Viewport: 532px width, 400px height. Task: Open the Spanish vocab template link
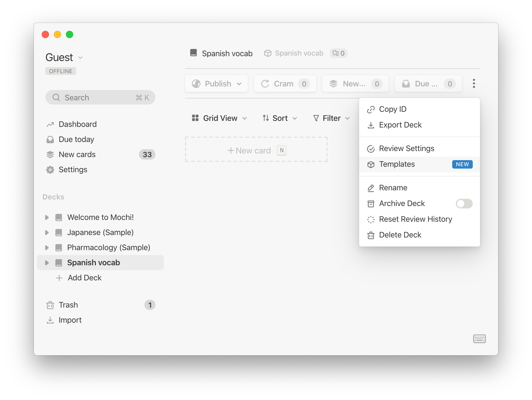pos(294,53)
